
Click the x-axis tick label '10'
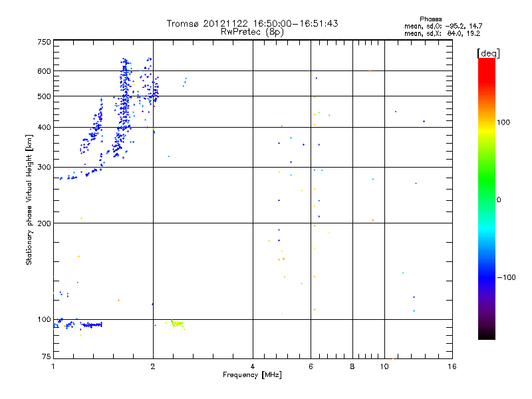point(384,366)
